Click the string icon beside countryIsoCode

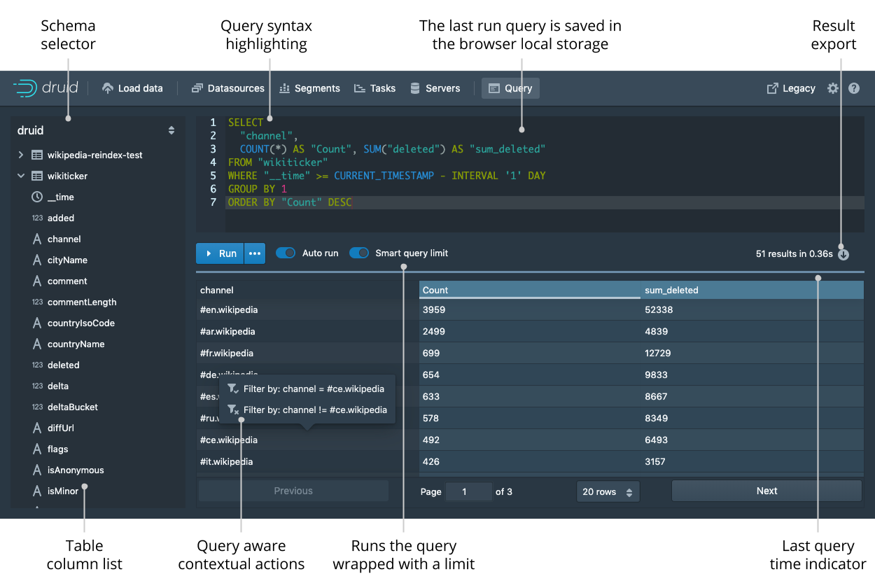click(37, 323)
